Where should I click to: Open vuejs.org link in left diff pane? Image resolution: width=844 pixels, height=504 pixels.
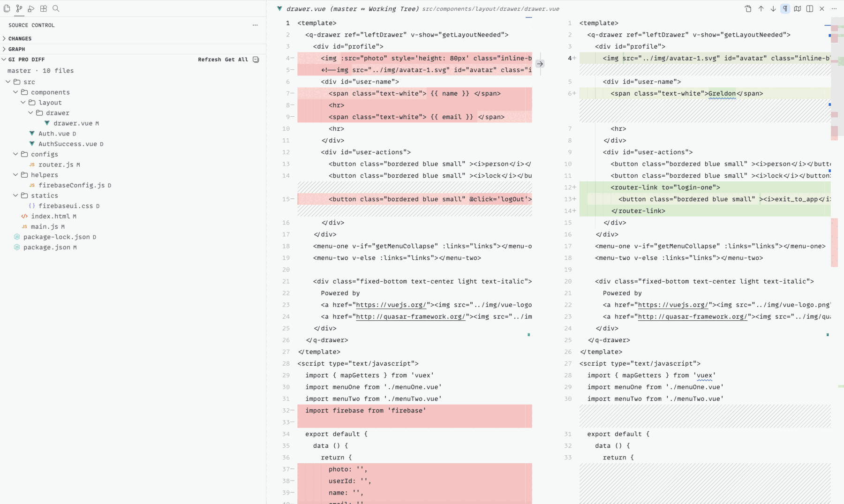point(392,305)
